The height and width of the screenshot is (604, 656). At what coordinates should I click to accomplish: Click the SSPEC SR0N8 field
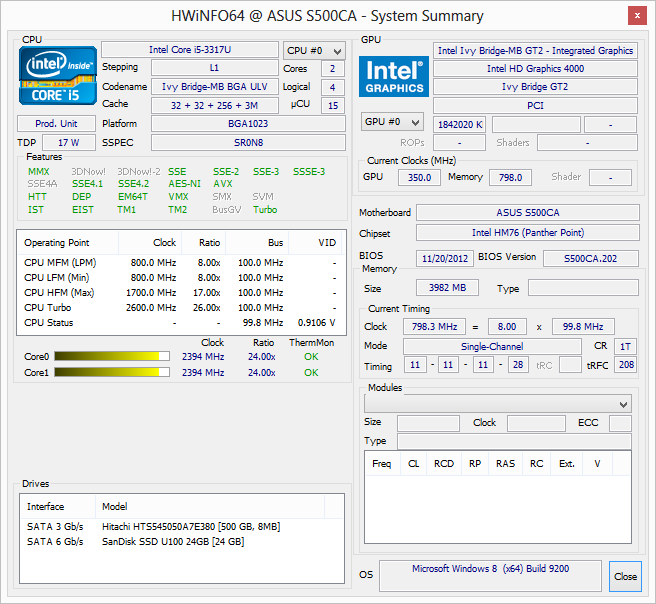point(248,143)
